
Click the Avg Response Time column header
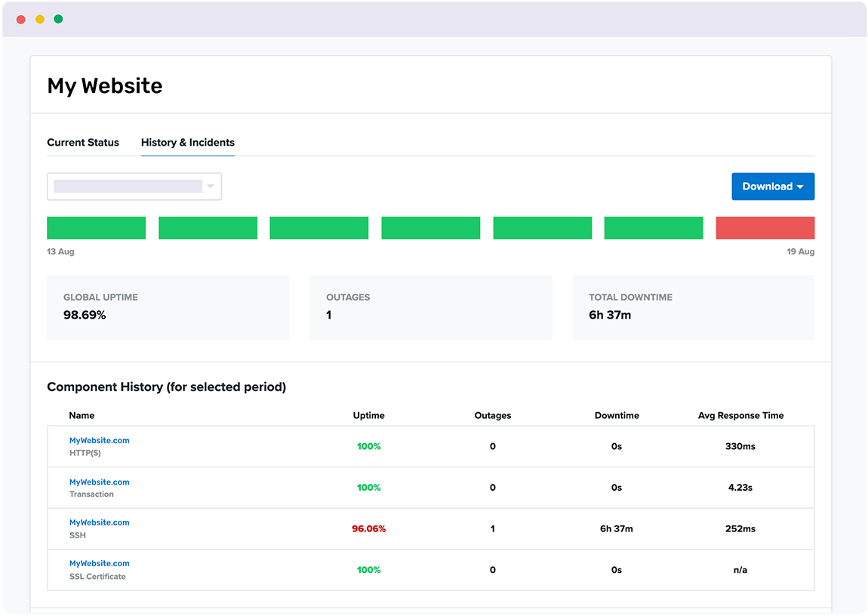click(x=740, y=415)
